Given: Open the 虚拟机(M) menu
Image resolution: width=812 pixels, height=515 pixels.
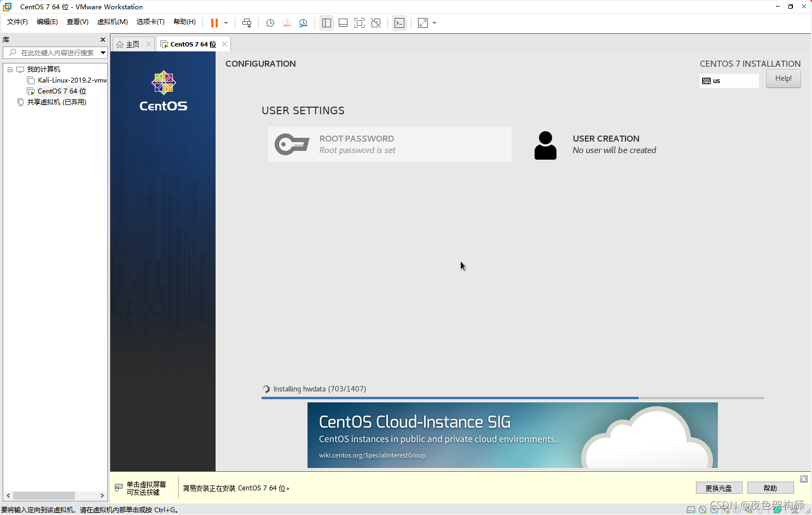Looking at the screenshot, I should (112, 22).
